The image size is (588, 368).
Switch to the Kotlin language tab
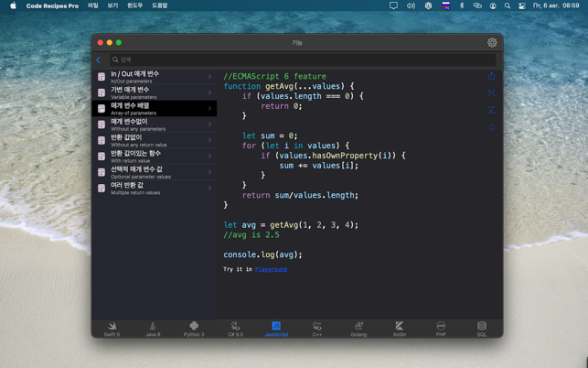pos(400,329)
